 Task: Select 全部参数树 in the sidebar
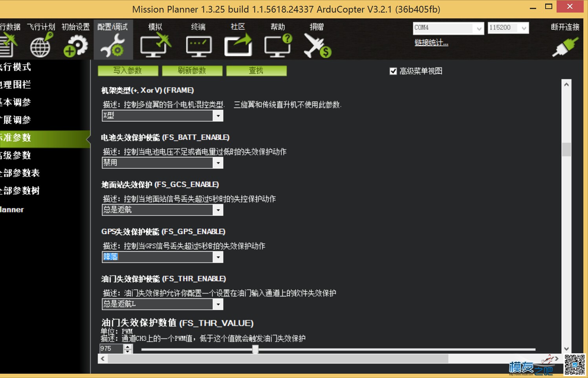(20, 191)
